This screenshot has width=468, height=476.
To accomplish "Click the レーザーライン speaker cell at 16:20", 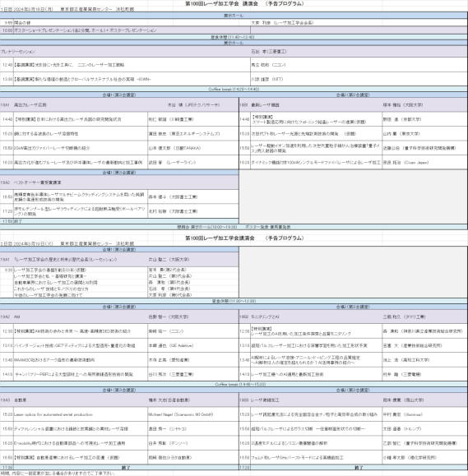I will click(x=193, y=163).
